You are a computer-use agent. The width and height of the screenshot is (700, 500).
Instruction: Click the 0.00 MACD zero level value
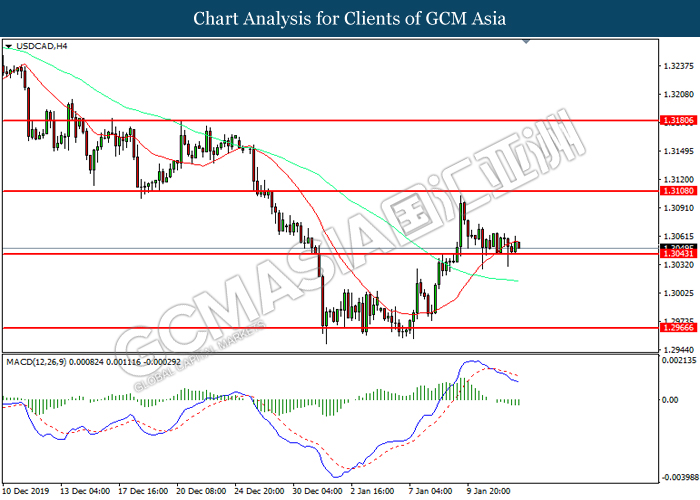point(670,400)
